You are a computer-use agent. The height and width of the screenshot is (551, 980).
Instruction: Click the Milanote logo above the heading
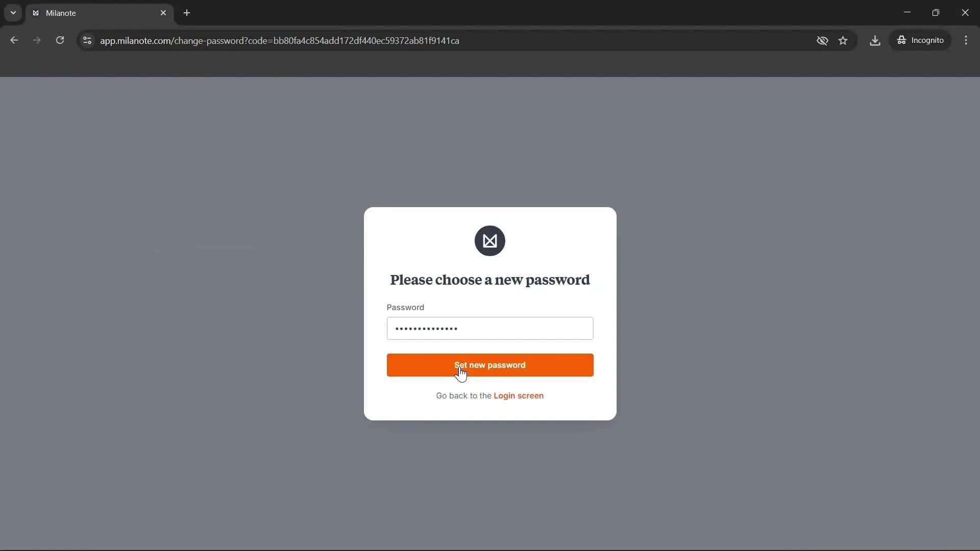click(x=489, y=241)
